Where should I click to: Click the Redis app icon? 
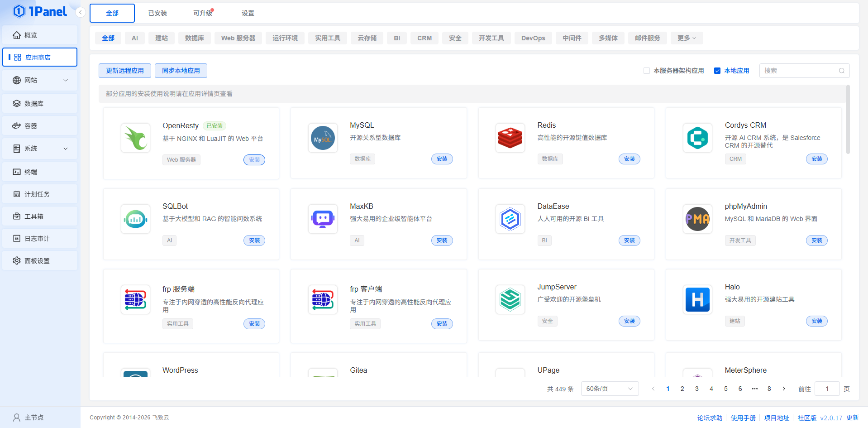510,138
